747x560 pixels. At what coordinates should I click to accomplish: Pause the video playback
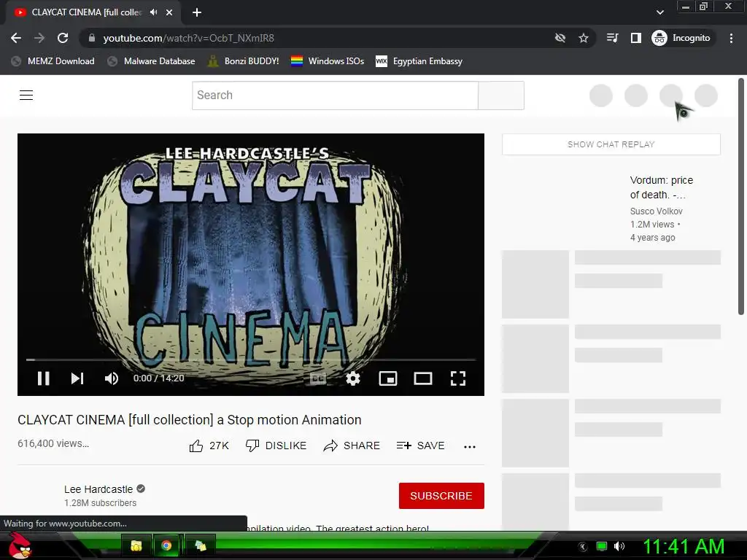click(x=43, y=378)
